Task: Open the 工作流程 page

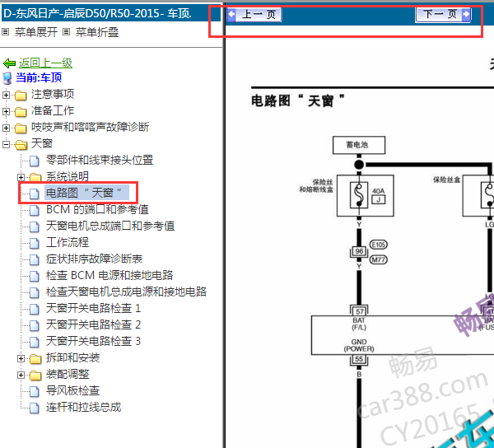Action: 68,242
